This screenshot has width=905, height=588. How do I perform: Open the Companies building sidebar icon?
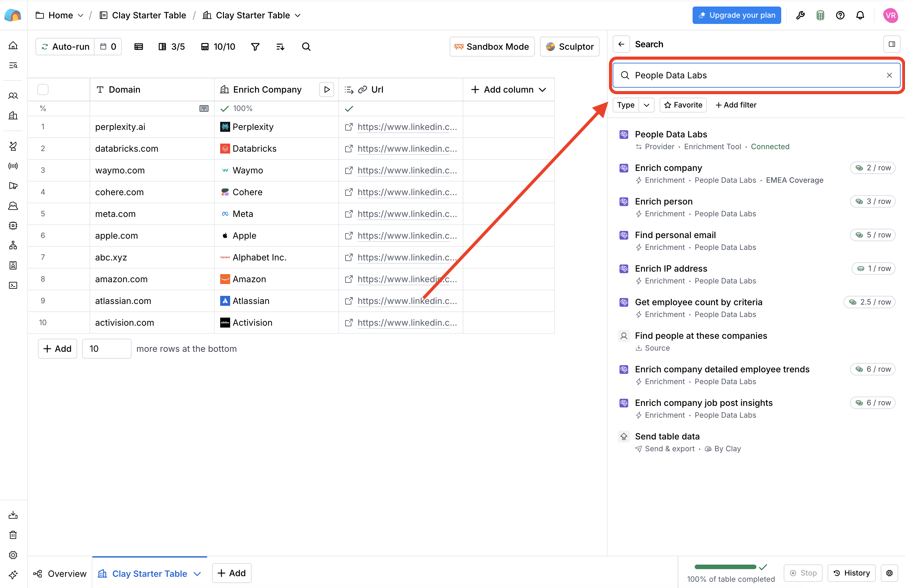(x=13, y=116)
